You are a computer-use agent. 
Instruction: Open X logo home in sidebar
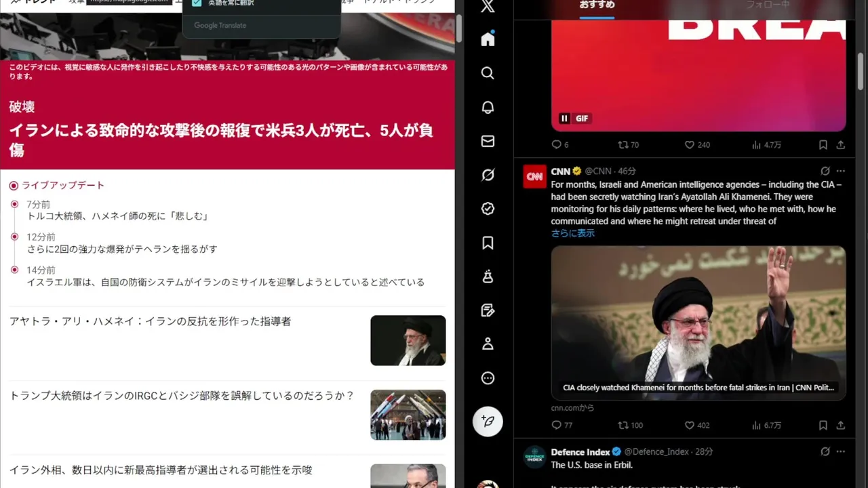click(x=487, y=7)
